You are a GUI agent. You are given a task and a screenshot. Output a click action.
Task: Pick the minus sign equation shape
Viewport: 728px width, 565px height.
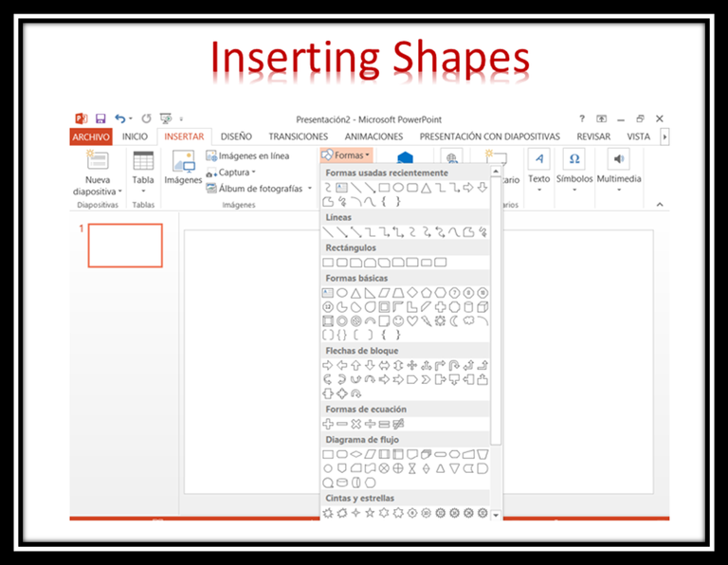click(x=341, y=424)
